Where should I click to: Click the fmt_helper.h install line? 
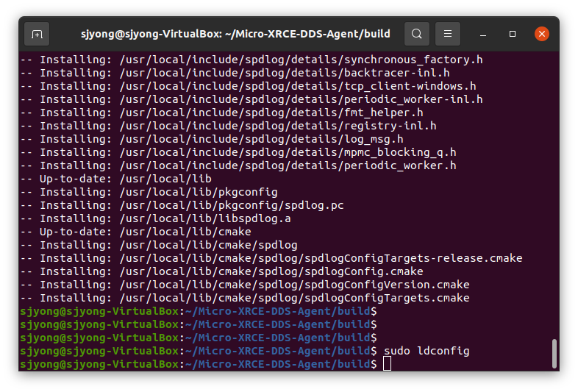click(221, 113)
